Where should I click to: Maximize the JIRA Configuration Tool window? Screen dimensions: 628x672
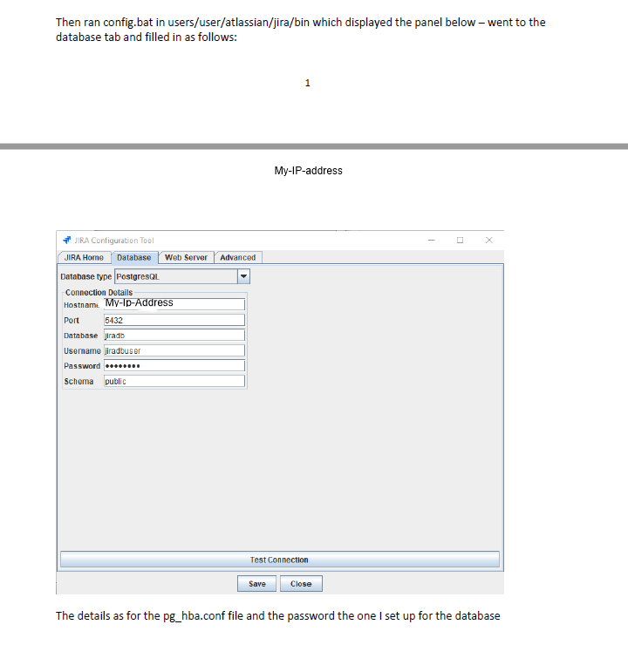pos(460,240)
